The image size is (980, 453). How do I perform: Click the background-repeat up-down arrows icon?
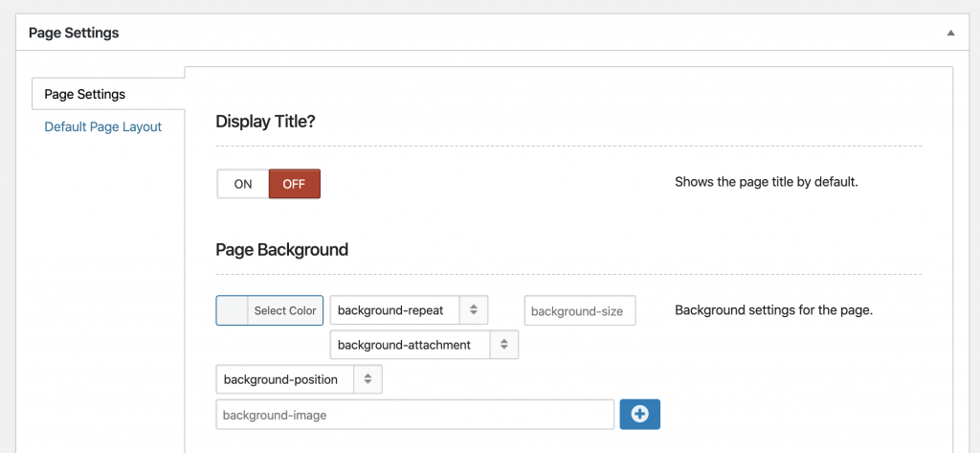474,310
